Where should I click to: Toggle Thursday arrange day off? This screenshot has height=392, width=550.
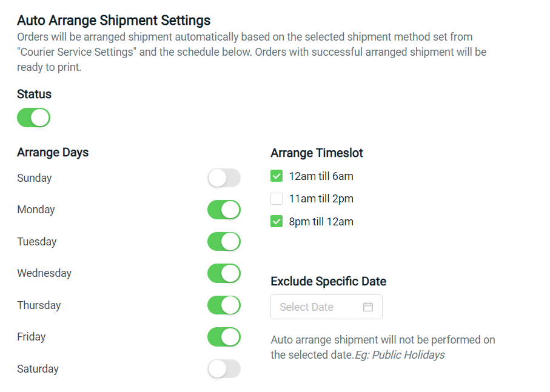(x=224, y=305)
